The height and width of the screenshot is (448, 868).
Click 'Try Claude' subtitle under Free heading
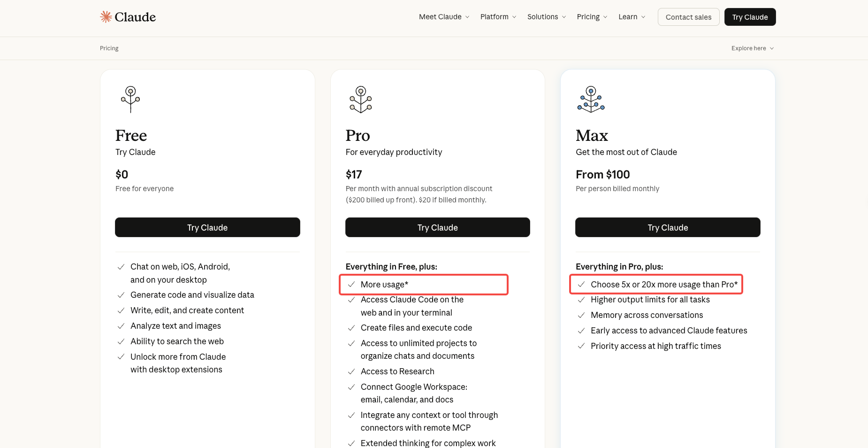136,152
